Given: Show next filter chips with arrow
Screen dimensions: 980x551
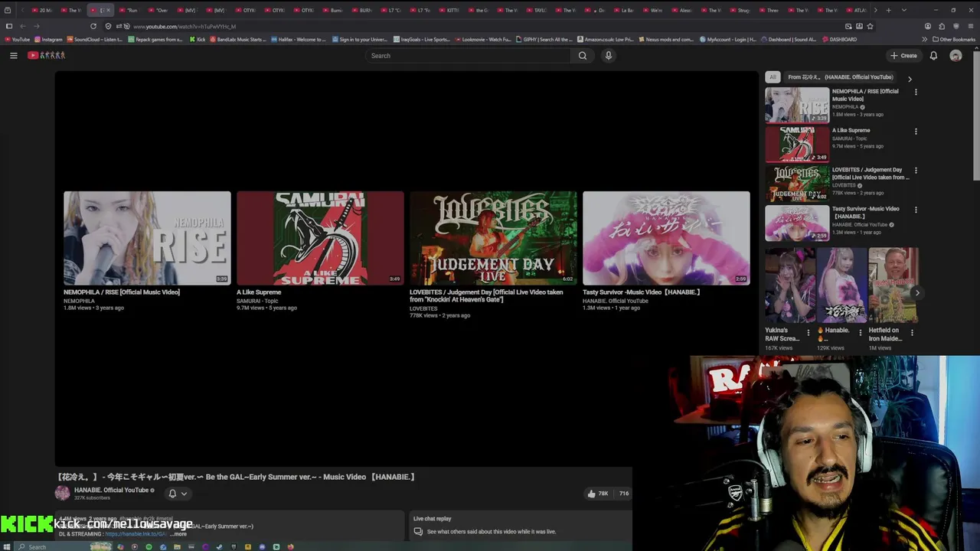Looking at the screenshot, I should tap(910, 79).
